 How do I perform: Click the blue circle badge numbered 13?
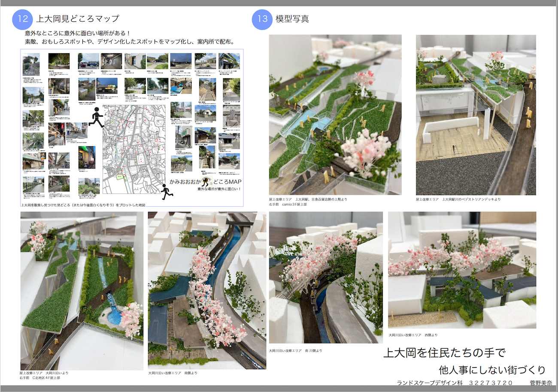(262, 19)
